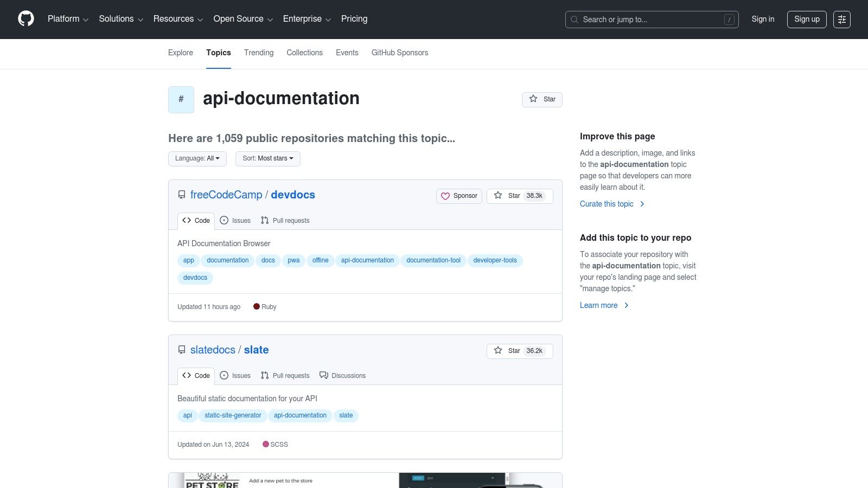The width and height of the screenshot is (868, 488).
Task: Open the appearance settings icon button
Action: click(x=841, y=20)
